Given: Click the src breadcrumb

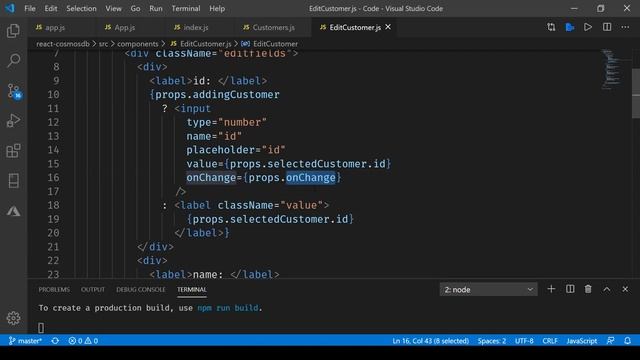Looking at the screenshot, I should pos(103,44).
